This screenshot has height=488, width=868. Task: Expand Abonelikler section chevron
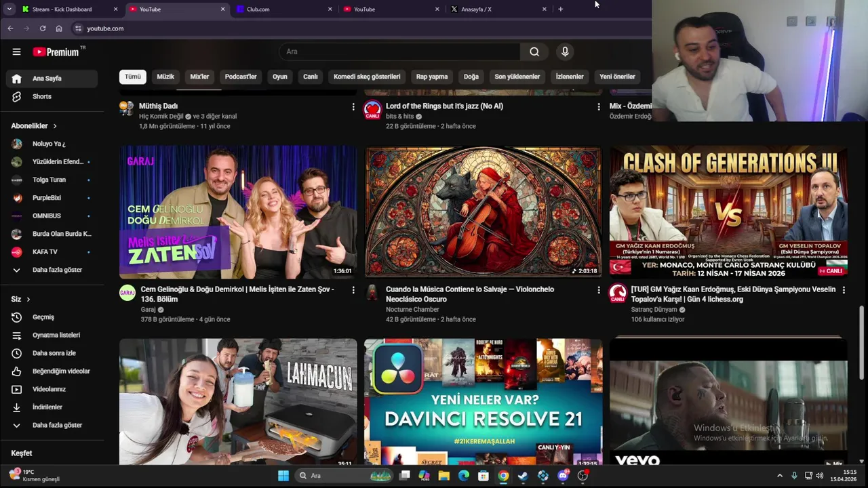(55, 126)
